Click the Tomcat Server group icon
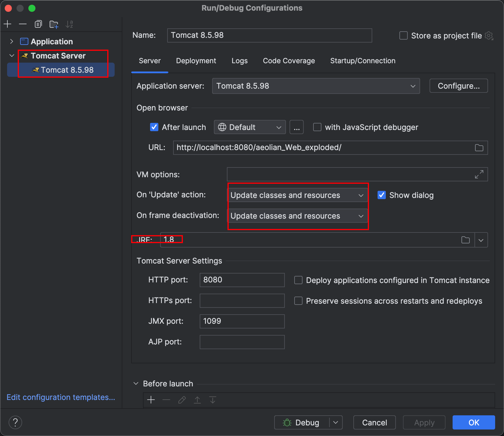The width and height of the screenshot is (504, 436). tap(25, 56)
